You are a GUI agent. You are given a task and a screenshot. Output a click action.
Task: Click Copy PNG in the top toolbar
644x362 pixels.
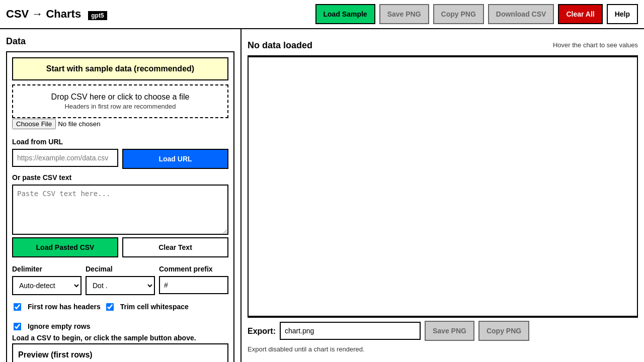pyautogui.click(x=458, y=14)
